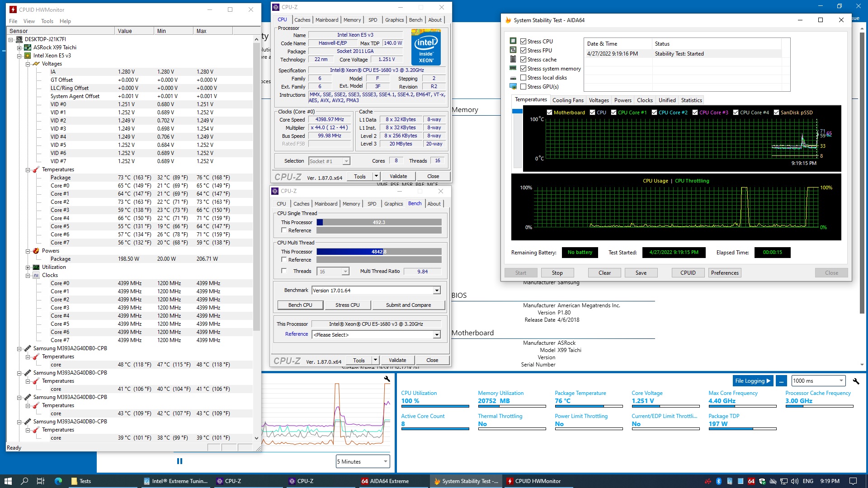Enable Stress local disks checkbox

523,78
